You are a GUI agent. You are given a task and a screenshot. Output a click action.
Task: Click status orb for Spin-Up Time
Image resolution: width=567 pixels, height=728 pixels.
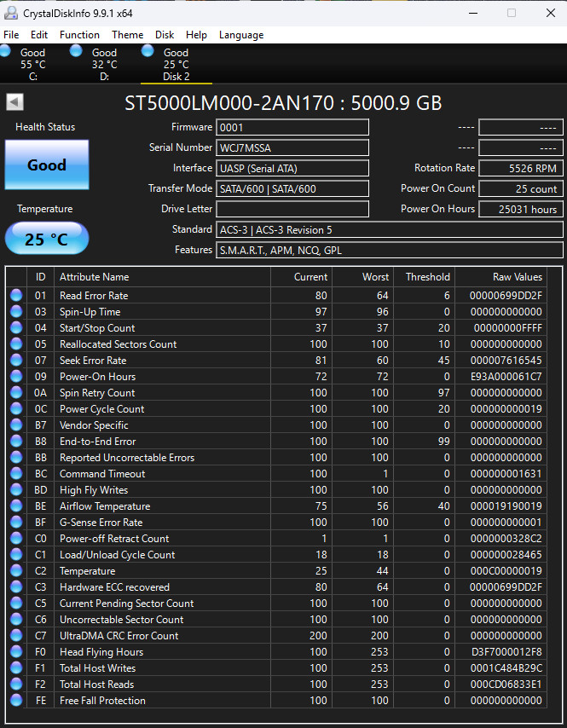[16, 311]
